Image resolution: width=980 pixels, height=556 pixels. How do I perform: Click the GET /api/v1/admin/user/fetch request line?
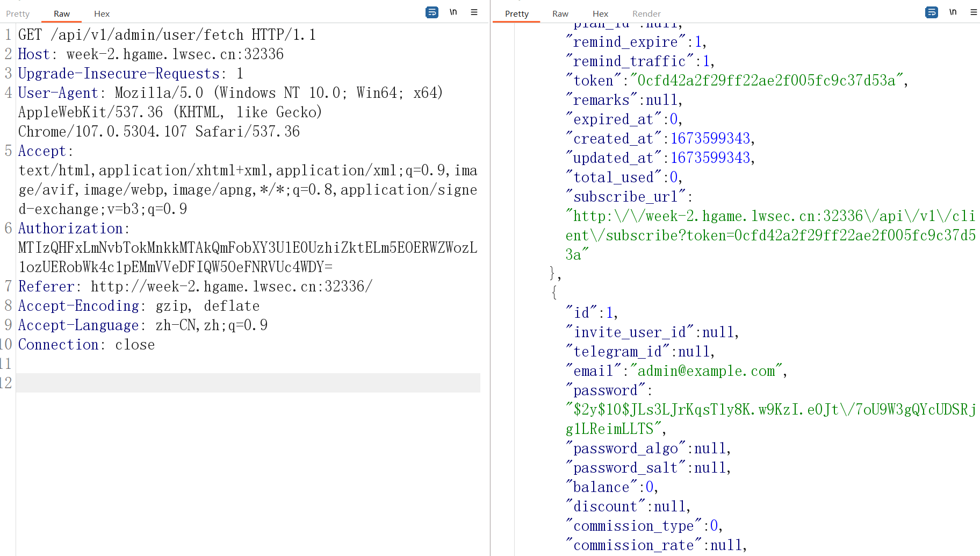click(167, 35)
